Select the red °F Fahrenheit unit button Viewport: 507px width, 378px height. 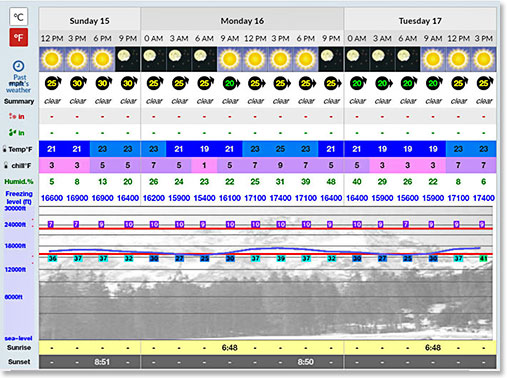[x=18, y=37]
